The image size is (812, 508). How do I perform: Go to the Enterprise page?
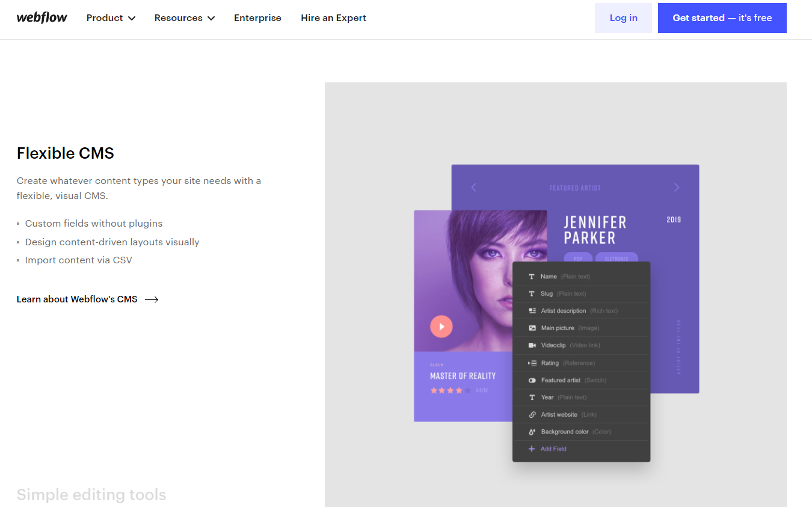[257, 18]
